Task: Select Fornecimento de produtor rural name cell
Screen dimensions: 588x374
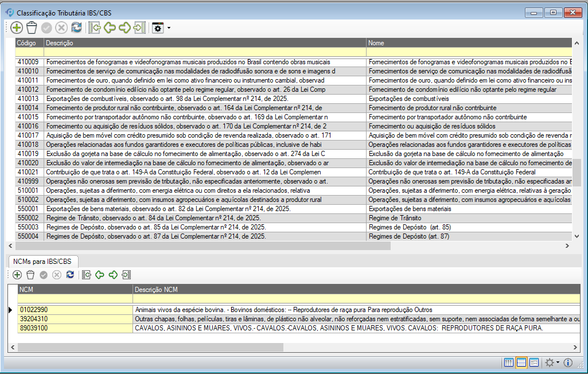Action: coord(469,108)
